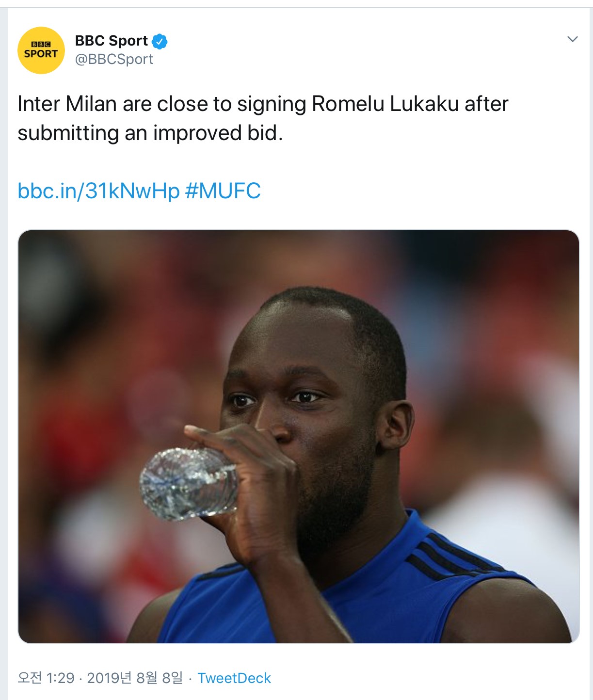Image resolution: width=593 pixels, height=700 pixels.
Task: Click the word 'SPORT' inside the avatar logo
Action: (41, 54)
